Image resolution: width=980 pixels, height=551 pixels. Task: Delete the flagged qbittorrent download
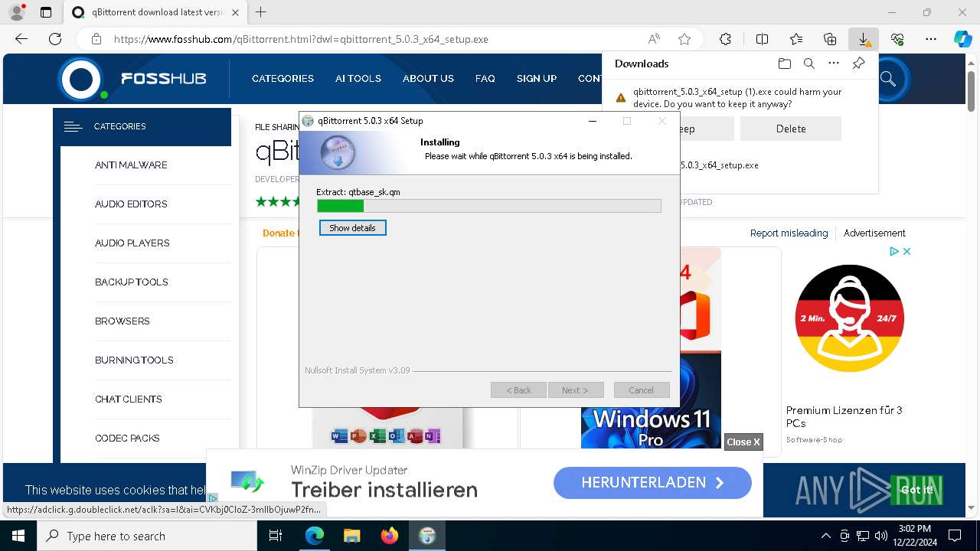click(x=791, y=129)
